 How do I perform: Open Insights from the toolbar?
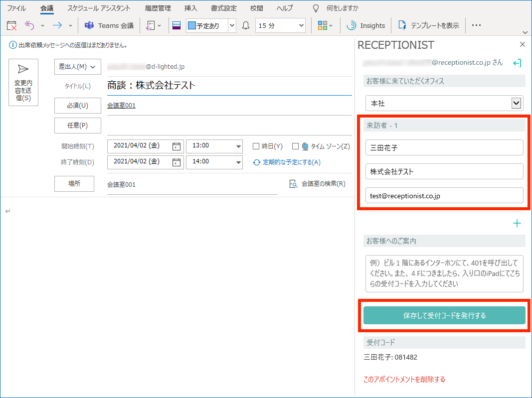[366, 25]
